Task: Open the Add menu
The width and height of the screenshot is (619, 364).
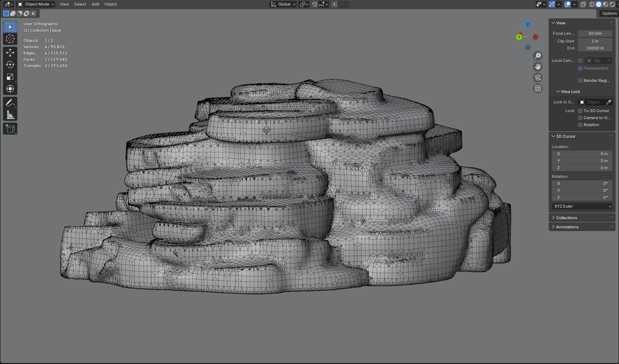Action: [95, 4]
